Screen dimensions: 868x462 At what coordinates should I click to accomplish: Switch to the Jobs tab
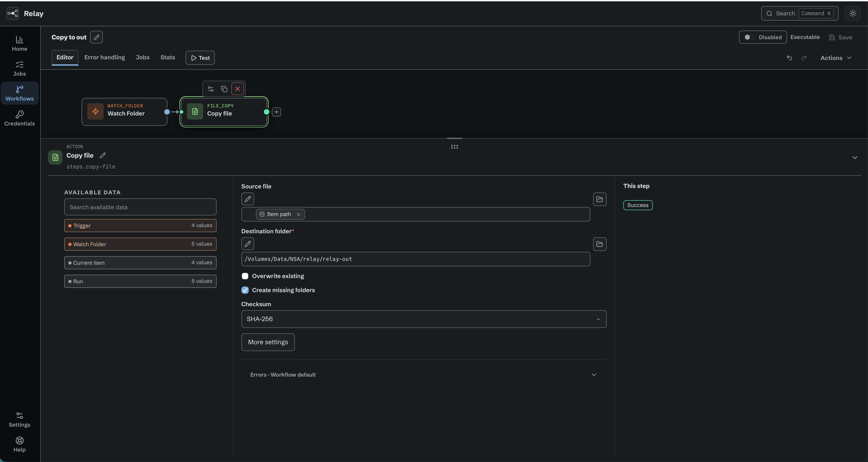(143, 57)
